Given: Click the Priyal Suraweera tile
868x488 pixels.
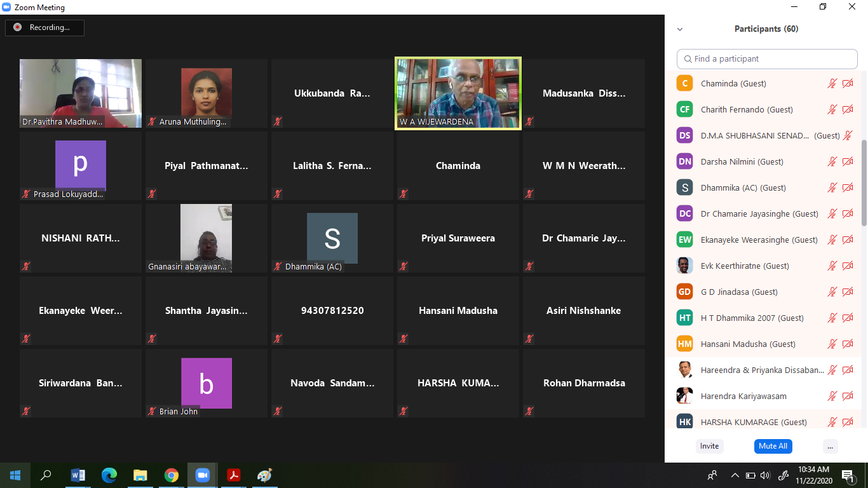Looking at the screenshot, I should [x=458, y=238].
